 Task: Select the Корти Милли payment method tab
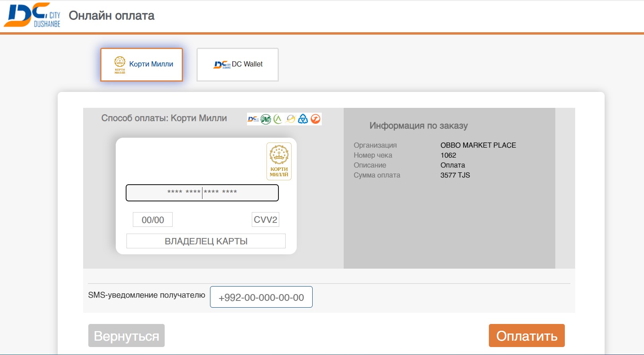tap(142, 64)
